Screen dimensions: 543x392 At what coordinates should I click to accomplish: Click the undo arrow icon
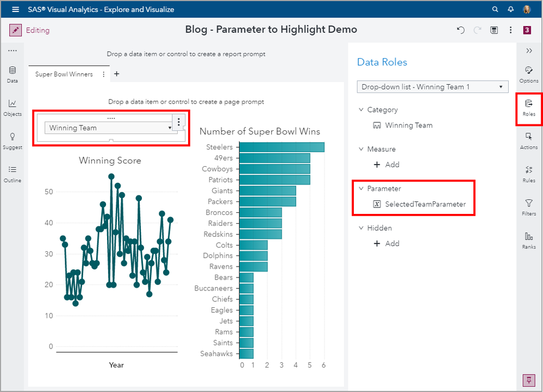461,30
